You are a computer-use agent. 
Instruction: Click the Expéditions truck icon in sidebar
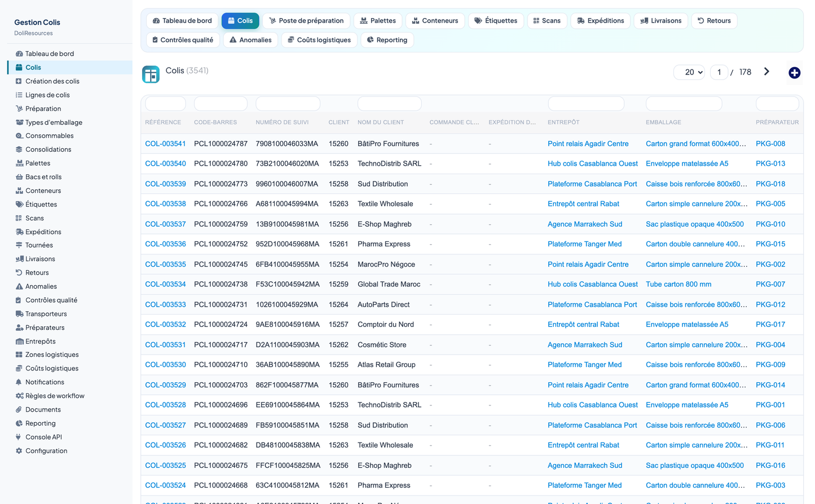coord(19,232)
